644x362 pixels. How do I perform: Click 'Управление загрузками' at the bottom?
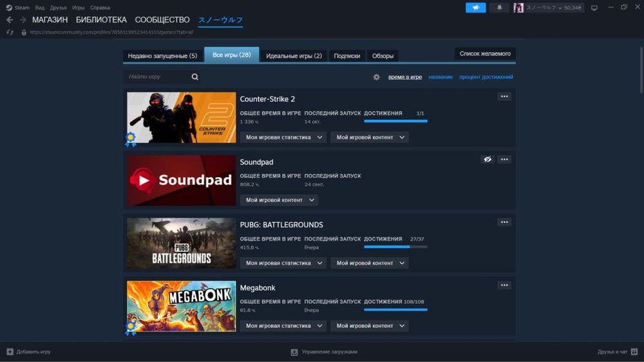(x=329, y=352)
